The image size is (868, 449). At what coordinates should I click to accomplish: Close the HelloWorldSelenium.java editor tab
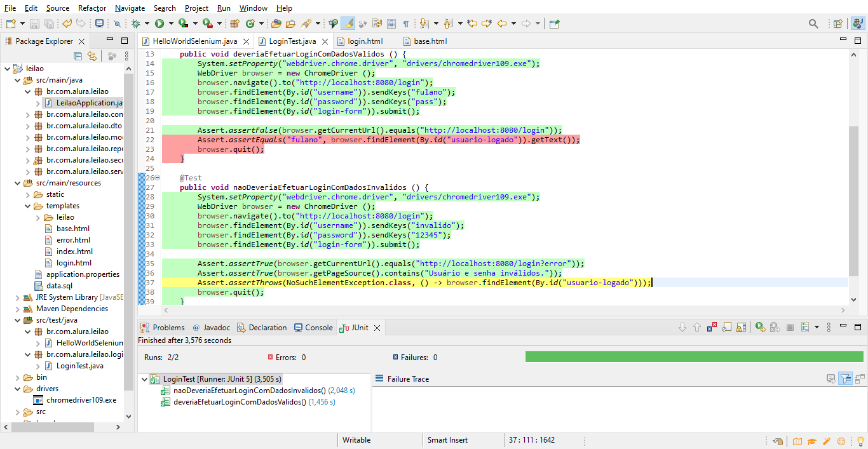click(x=245, y=41)
